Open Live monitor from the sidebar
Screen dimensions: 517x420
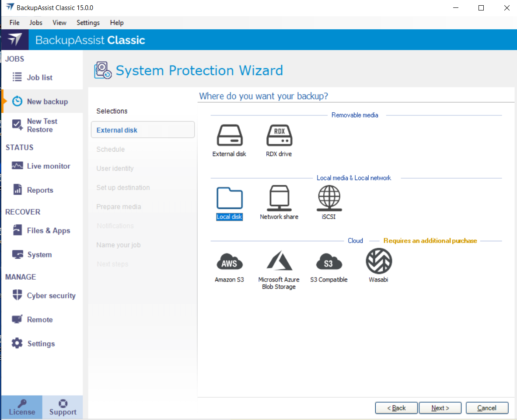coord(48,166)
